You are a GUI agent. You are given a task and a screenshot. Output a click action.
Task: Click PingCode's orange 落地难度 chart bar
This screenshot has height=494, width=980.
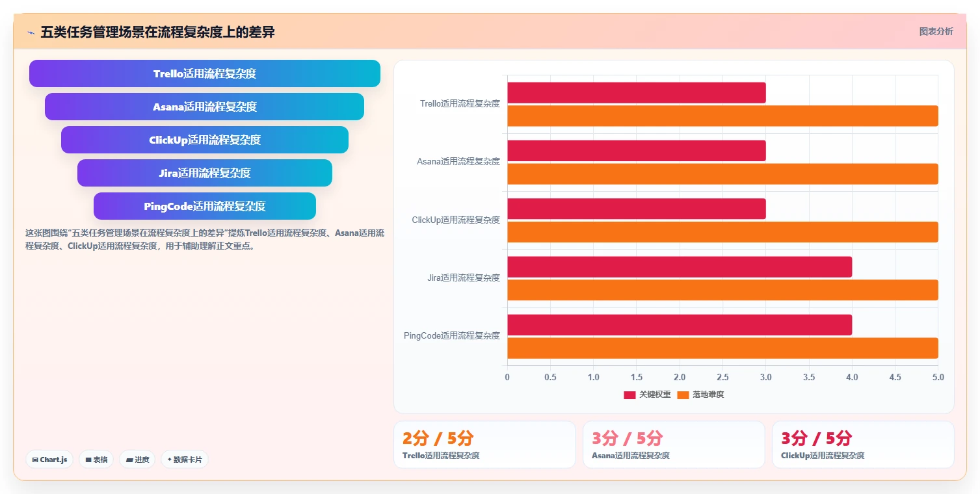[722, 348]
